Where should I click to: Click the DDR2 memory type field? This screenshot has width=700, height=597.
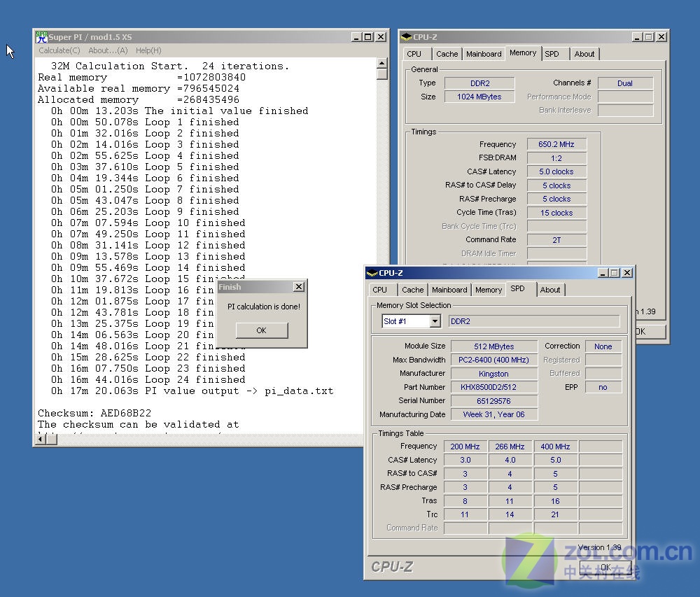tap(479, 83)
